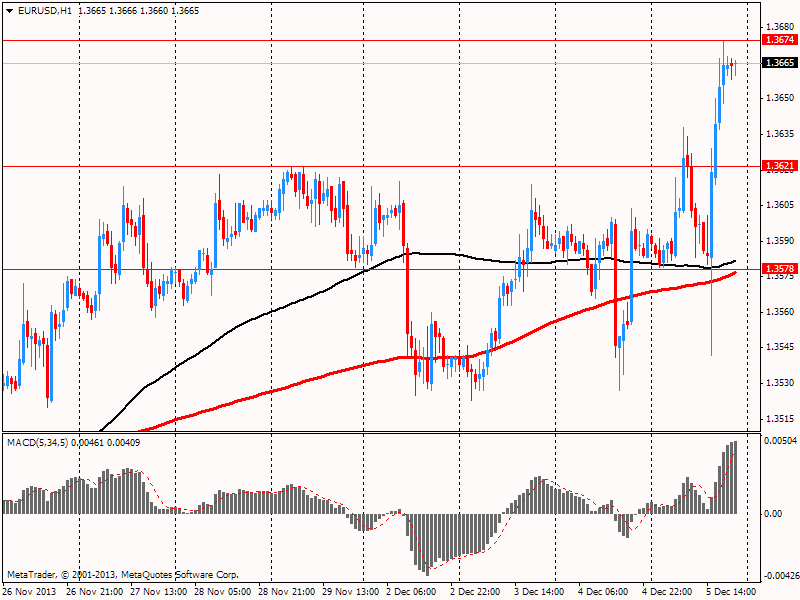Click the 4 Dec 22:00 time label

point(667,592)
